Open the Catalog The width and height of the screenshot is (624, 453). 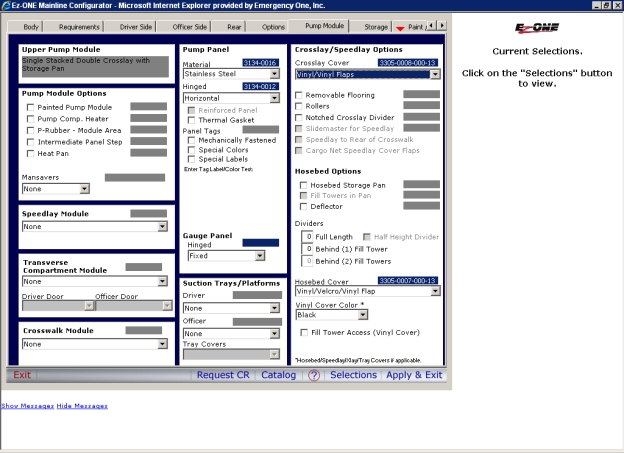(x=279, y=375)
